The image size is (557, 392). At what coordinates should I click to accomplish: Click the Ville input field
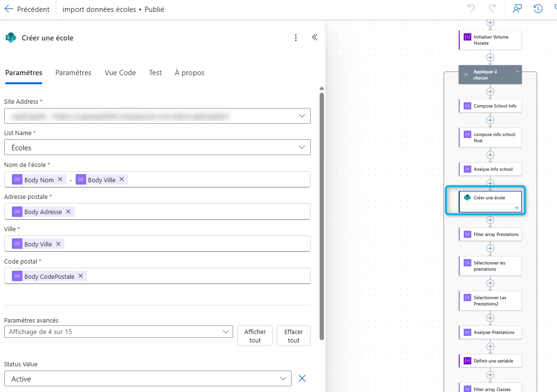[157, 244]
